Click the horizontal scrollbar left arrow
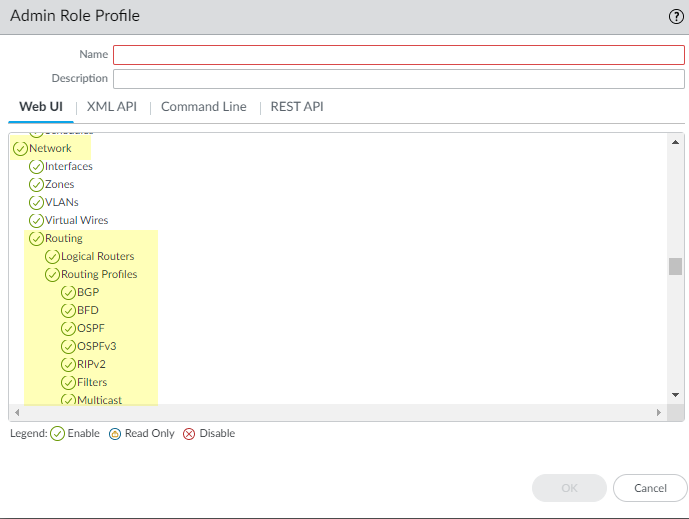689x519 pixels. click(17, 412)
